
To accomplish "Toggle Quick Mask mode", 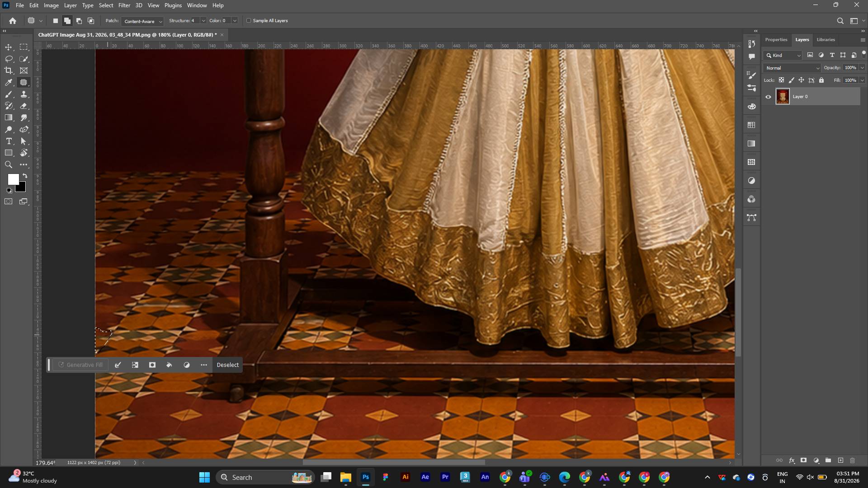I will (x=9, y=202).
